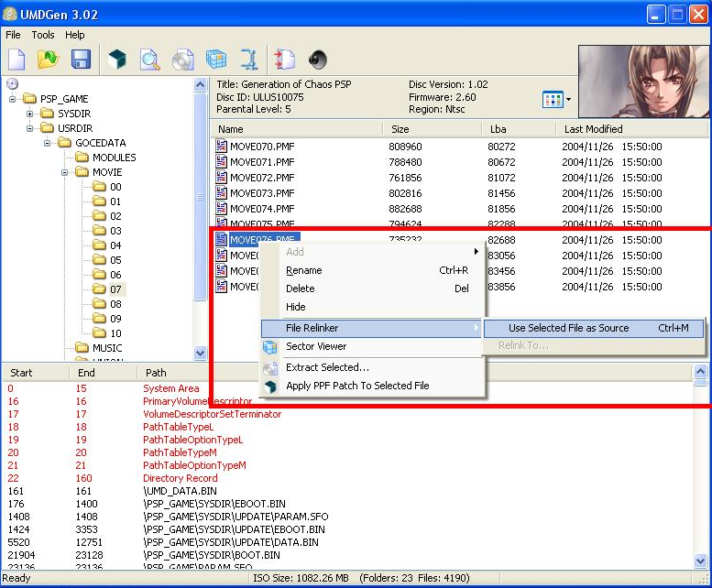Viewport: 712px width, 588px height.
Task: Click the dark cube patch toolbar icon
Action: pyautogui.click(x=117, y=60)
